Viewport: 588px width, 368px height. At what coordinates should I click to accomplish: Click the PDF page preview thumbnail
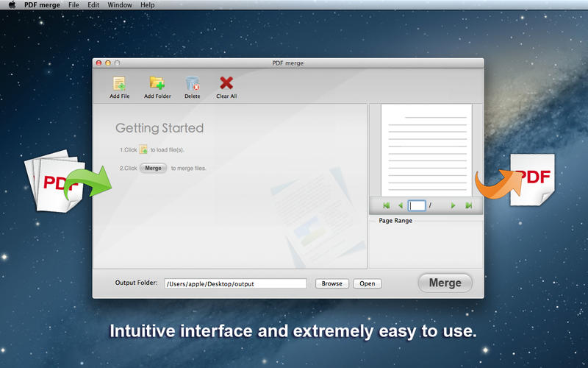(x=426, y=149)
